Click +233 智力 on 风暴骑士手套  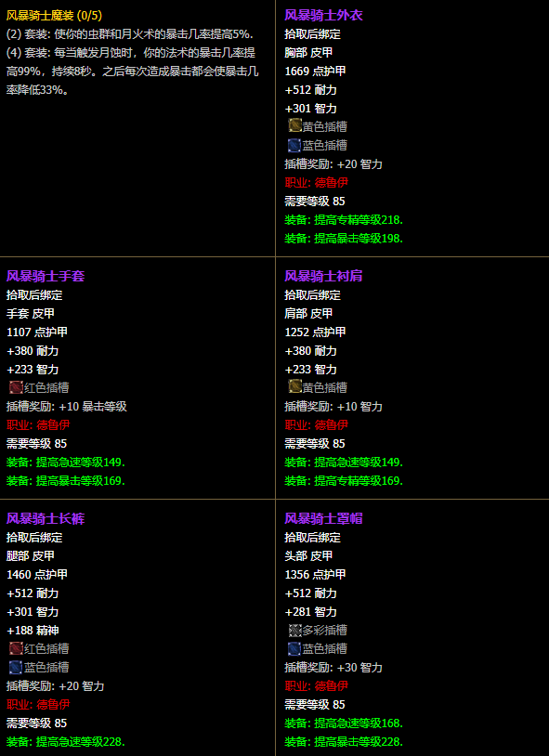[x=33, y=370]
